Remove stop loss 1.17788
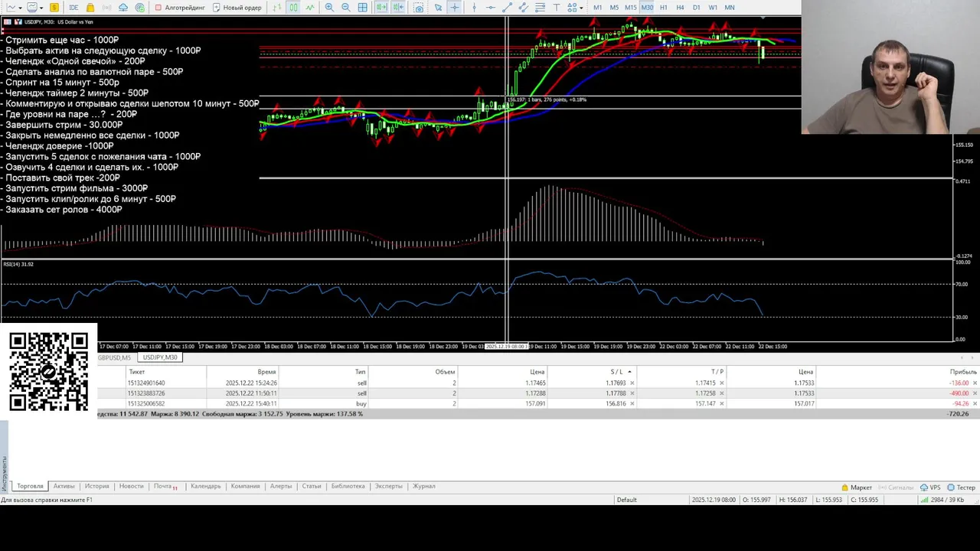This screenshot has width=980, height=551. (x=632, y=393)
